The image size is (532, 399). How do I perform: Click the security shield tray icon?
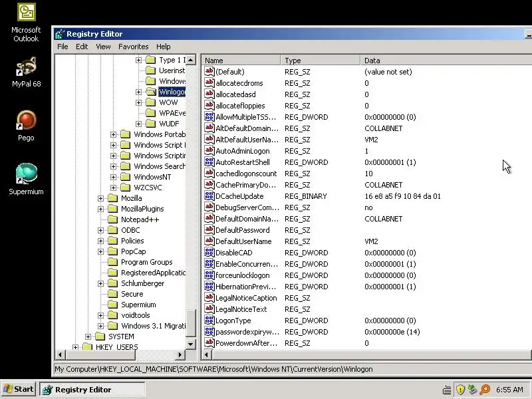point(460,390)
